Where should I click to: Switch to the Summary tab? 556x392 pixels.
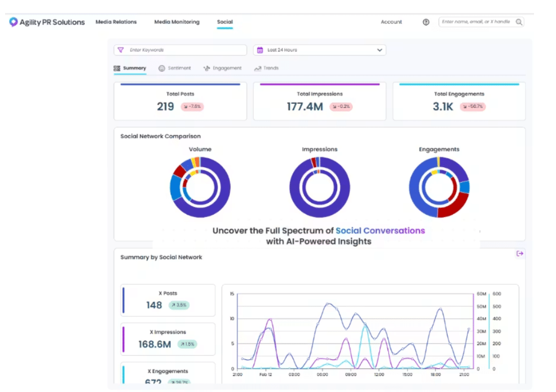[130, 68]
